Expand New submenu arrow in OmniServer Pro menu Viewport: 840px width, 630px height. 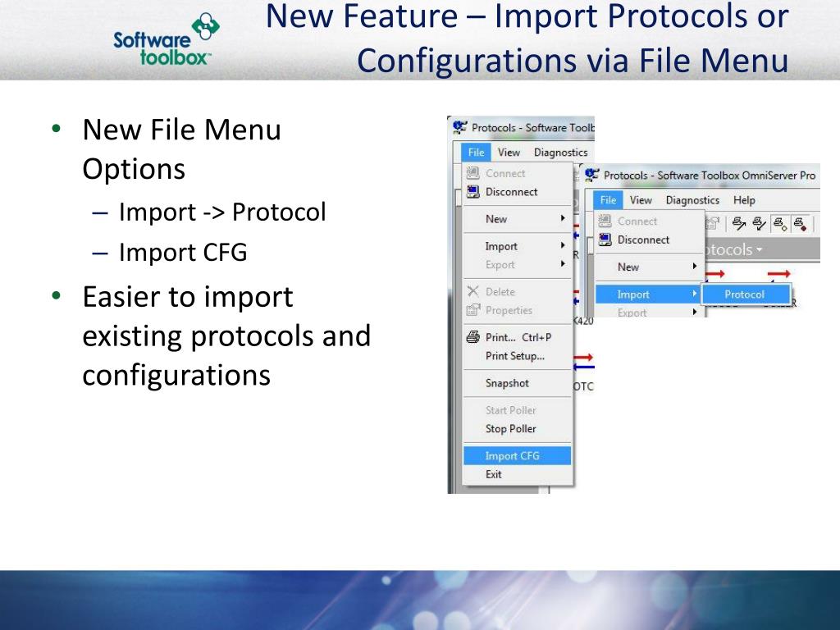coord(694,267)
